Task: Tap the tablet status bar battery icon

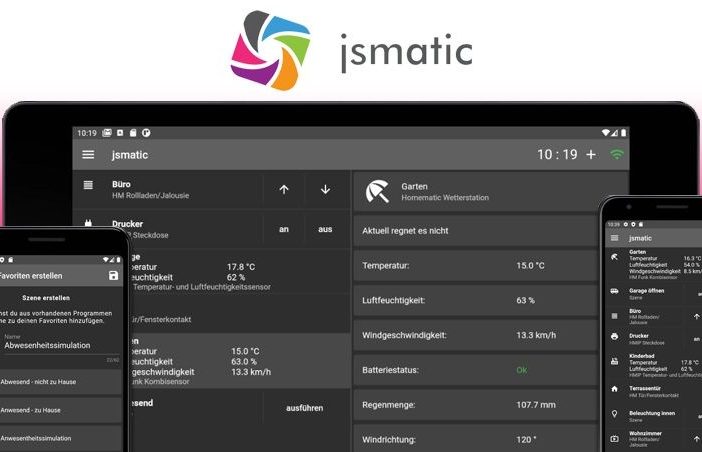Action: tap(624, 133)
